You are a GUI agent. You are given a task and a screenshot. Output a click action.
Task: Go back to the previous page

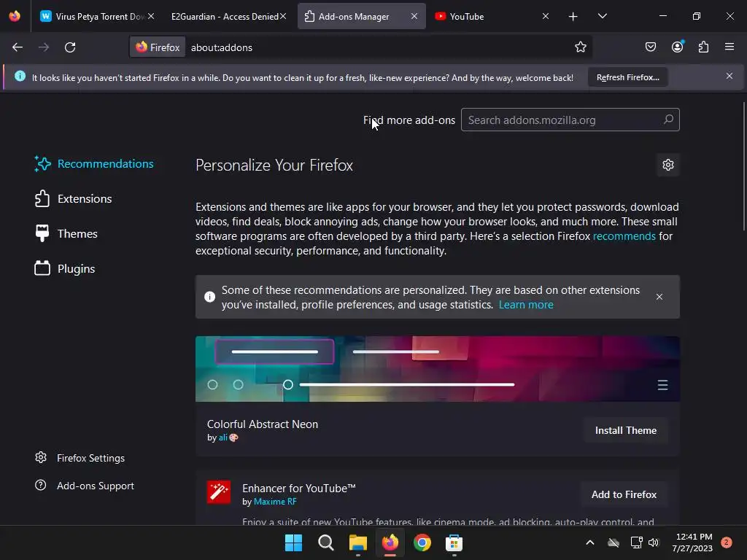click(x=18, y=47)
